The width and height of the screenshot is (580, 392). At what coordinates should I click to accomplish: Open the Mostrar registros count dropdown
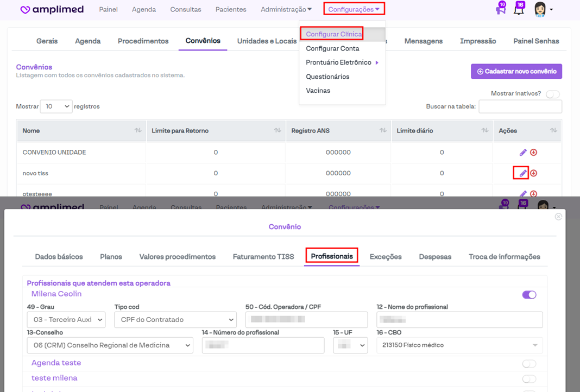(x=56, y=106)
